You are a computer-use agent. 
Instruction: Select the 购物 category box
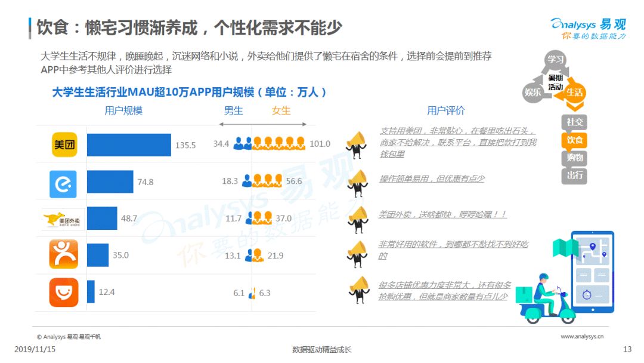point(574,158)
